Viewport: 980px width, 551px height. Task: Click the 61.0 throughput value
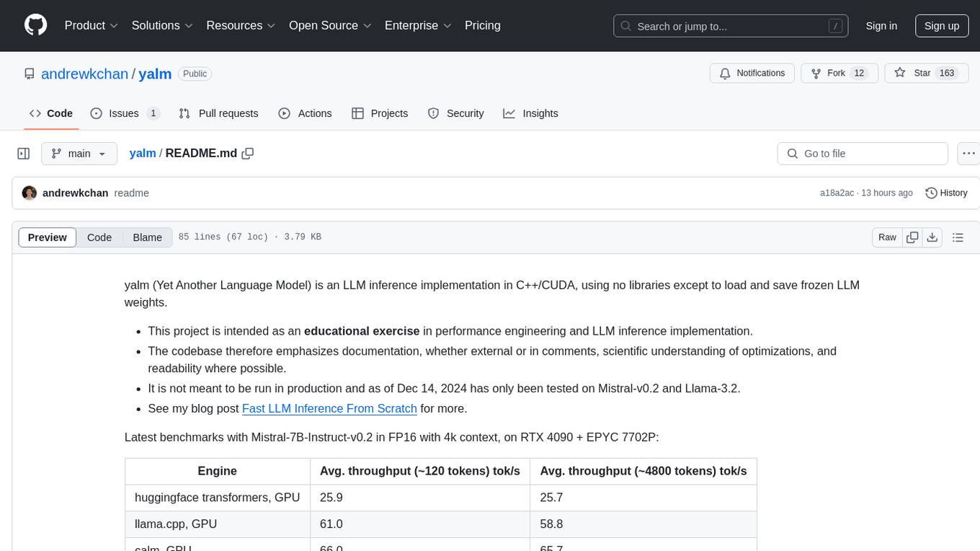point(331,524)
